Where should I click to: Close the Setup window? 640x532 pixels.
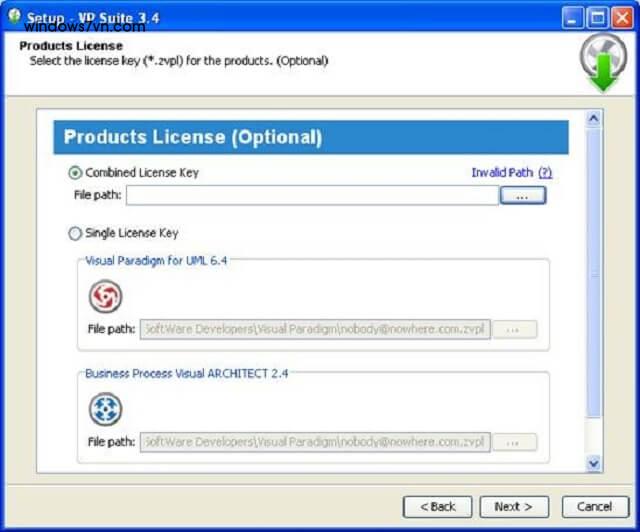pos(622,18)
